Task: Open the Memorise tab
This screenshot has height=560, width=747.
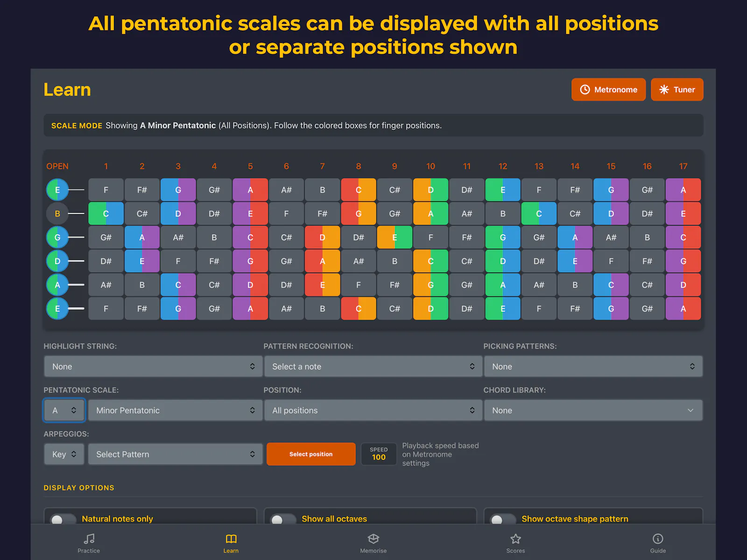Action: point(373,543)
